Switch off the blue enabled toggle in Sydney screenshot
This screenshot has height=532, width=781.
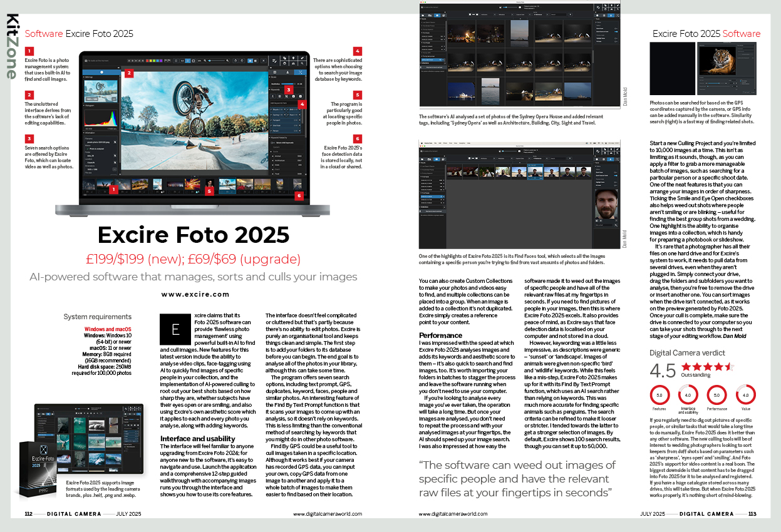(x=616, y=31)
